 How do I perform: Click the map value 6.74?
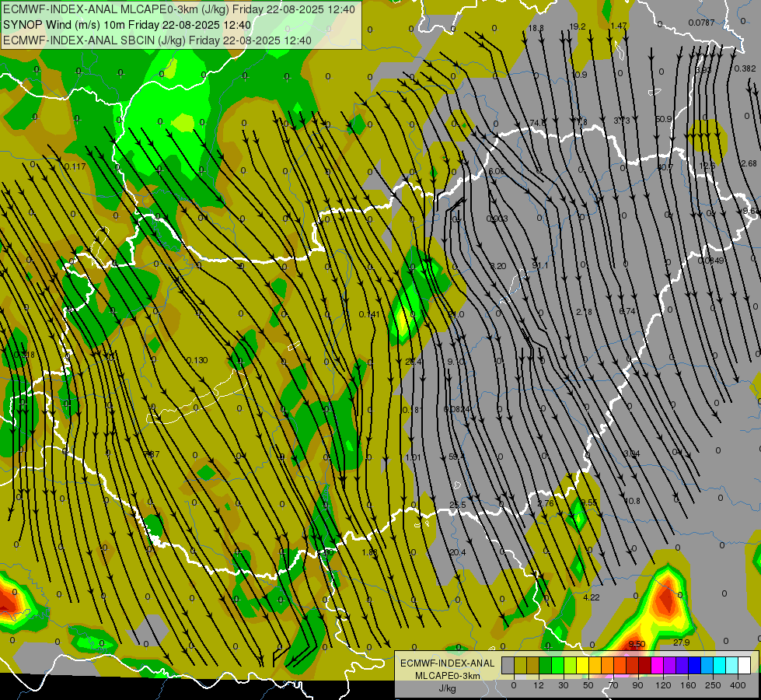pos(627,311)
